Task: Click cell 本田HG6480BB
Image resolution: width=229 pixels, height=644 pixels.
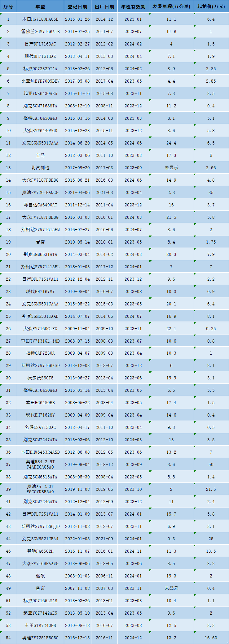Action: 40,403
